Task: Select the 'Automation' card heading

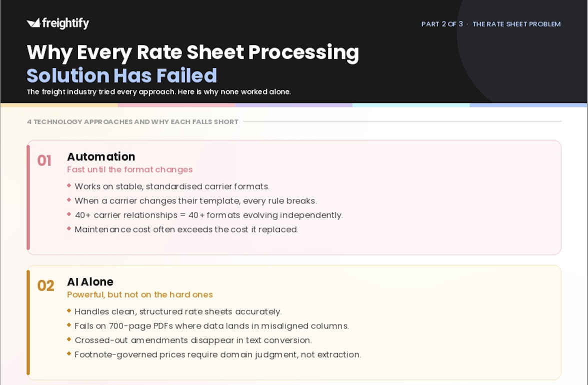Action: click(x=101, y=156)
